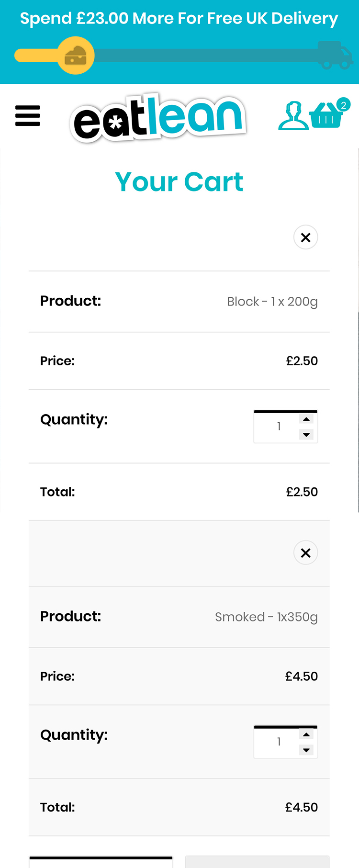Click the eatlean logo
Image resolution: width=359 pixels, height=868 pixels.
[158, 118]
